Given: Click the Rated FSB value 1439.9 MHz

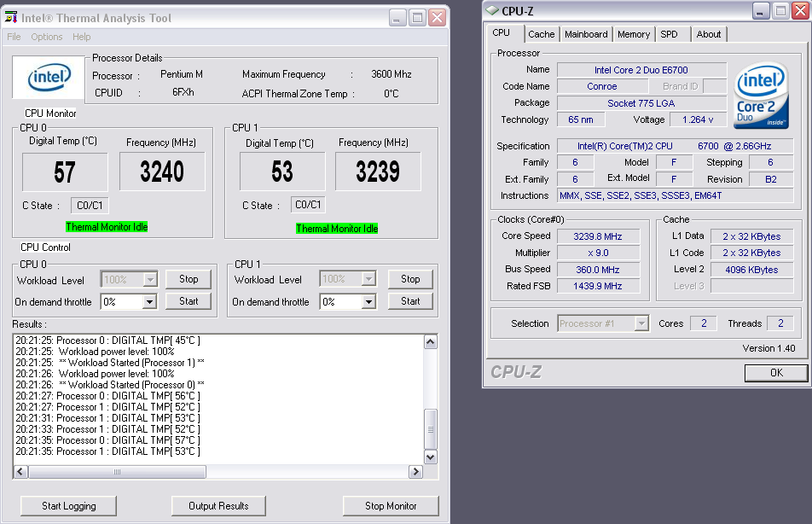Looking at the screenshot, I should (598, 286).
